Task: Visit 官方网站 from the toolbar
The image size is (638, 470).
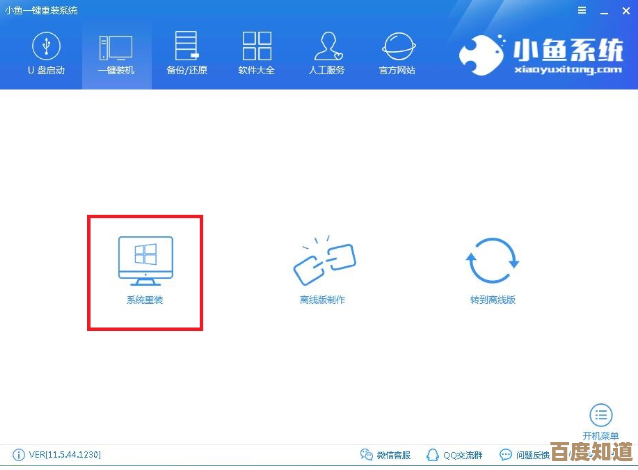Action: [398, 53]
